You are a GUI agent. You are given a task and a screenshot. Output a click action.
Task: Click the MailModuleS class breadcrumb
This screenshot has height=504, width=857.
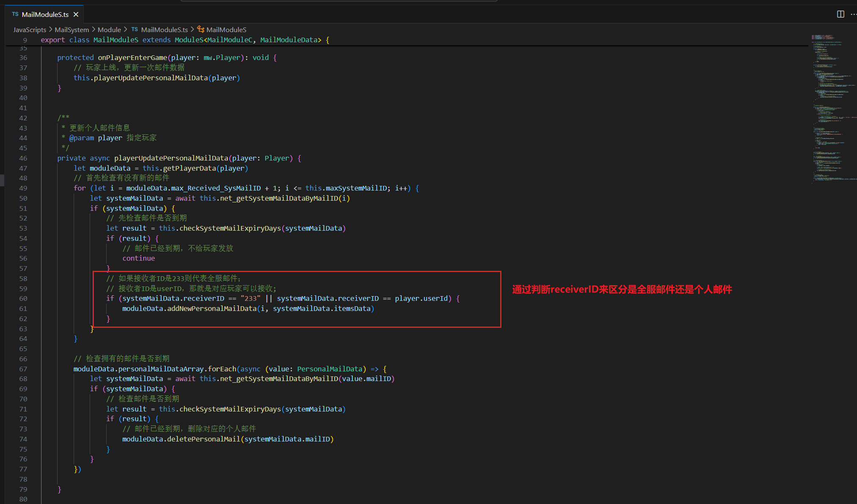[x=226, y=30]
